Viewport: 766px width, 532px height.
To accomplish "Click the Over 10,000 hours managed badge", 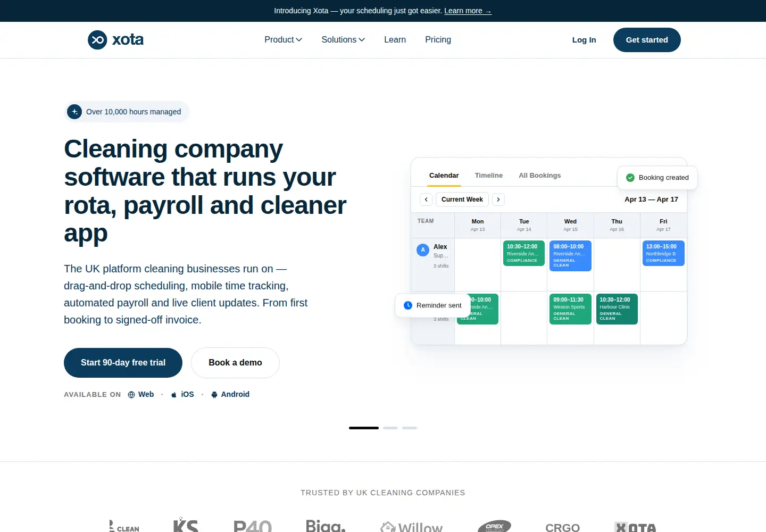I will coord(127,112).
